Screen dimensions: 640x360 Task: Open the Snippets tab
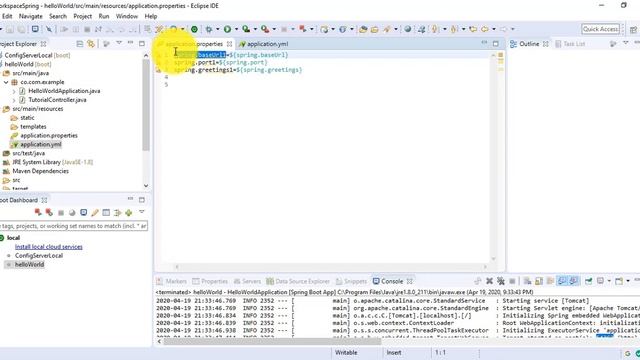click(x=351, y=281)
